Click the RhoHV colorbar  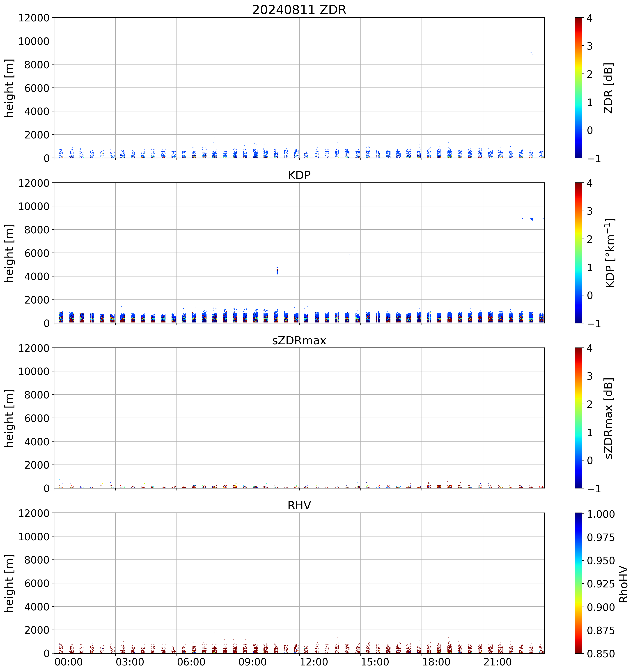[579, 583]
